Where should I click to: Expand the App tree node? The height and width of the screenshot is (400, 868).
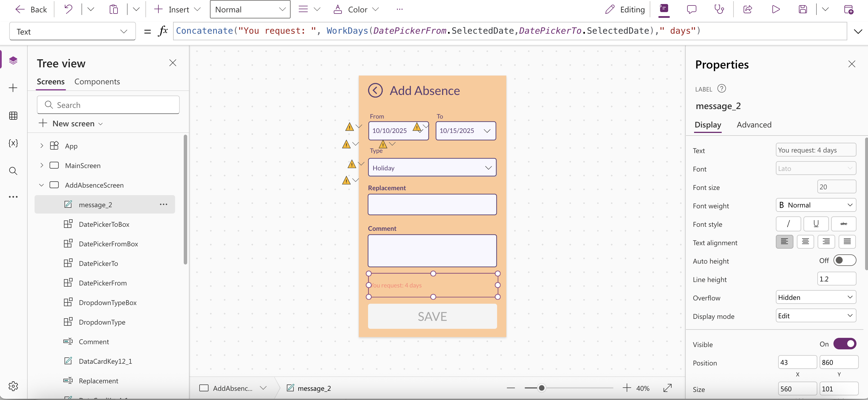coord(41,146)
